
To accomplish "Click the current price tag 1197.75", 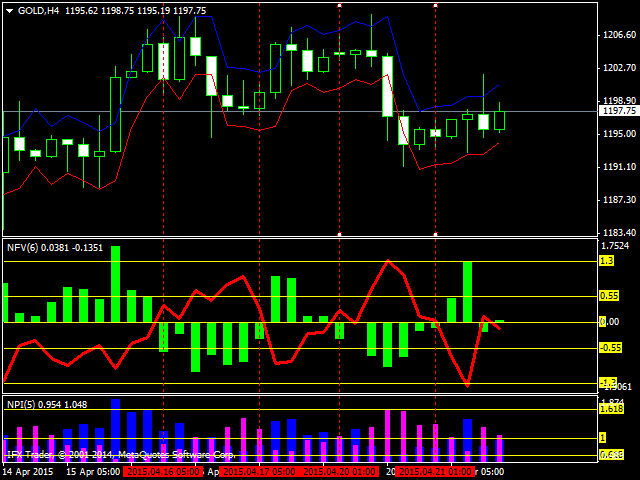I will point(619,111).
